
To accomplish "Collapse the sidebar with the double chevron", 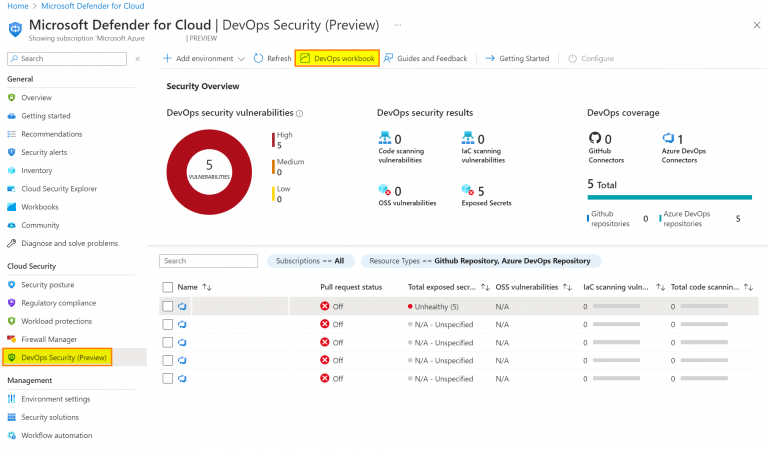I will click(138, 59).
